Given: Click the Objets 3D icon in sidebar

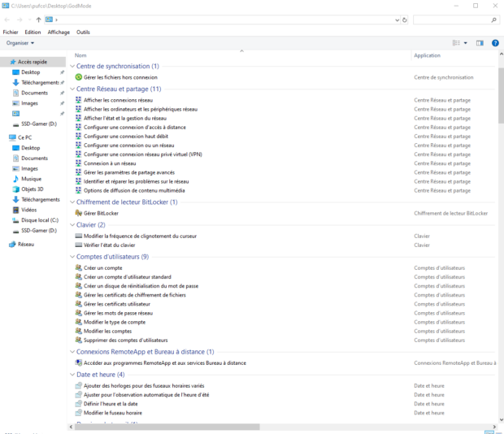Looking at the screenshot, I should click(x=15, y=189).
